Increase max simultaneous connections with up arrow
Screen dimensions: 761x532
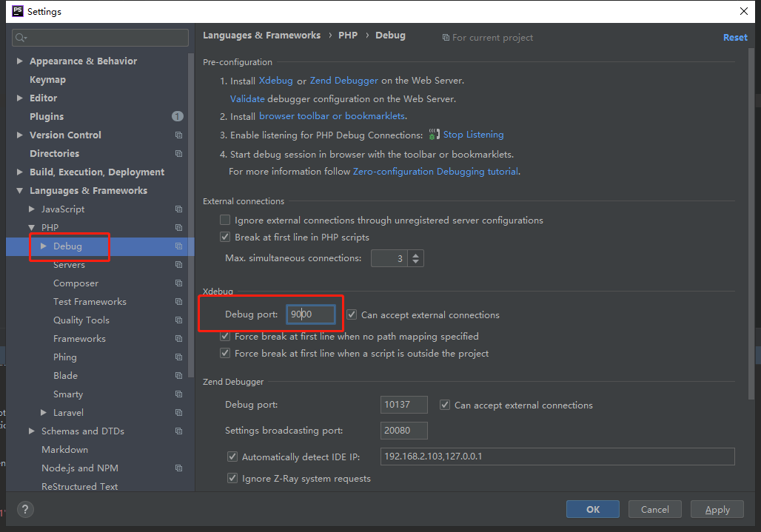415,255
